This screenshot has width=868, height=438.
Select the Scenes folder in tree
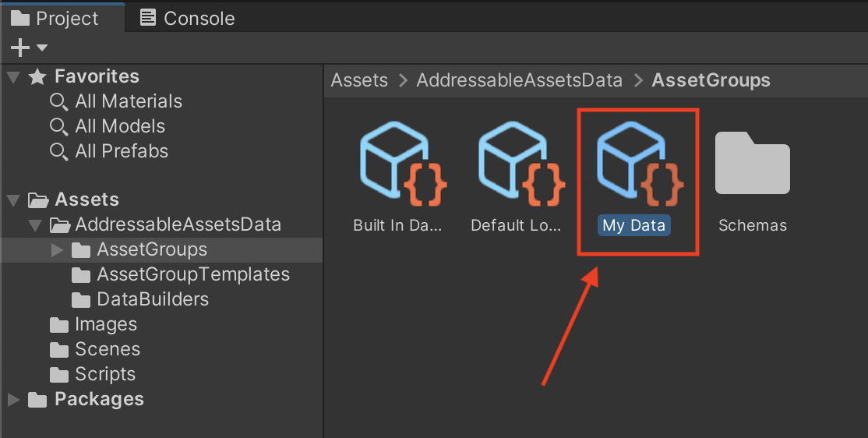pos(108,349)
